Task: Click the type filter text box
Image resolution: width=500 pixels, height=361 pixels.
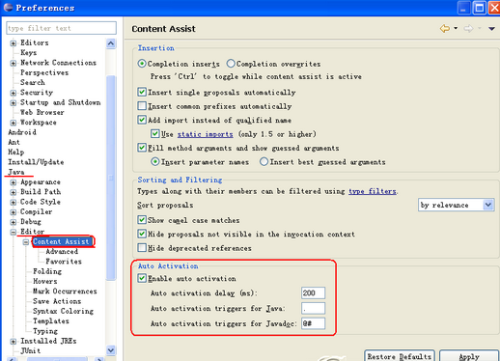Action: click(61, 28)
